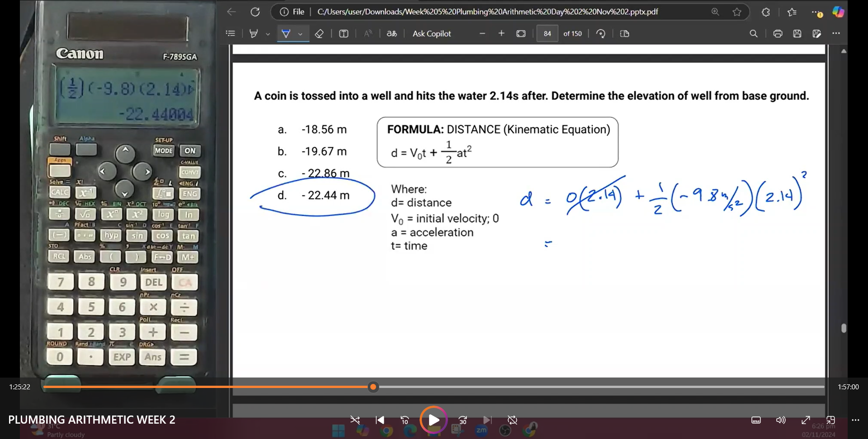Toggle shuffle mode off or on
Image resolution: width=868 pixels, height=439 pixels.
[355, 420]
